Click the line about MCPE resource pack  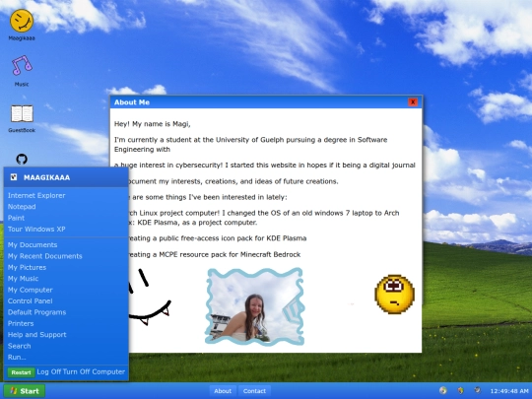[214, 254]
